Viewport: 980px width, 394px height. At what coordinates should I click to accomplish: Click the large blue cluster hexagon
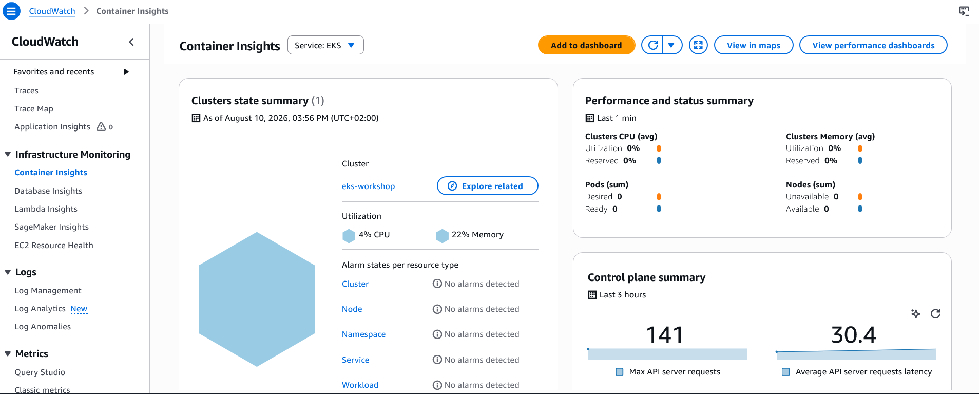coord(257,299)
